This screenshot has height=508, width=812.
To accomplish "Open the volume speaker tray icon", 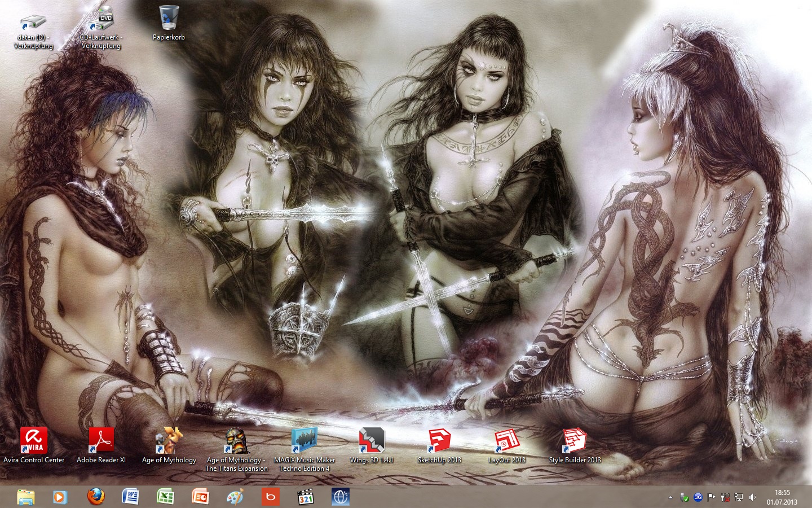I will coord(752,497).
